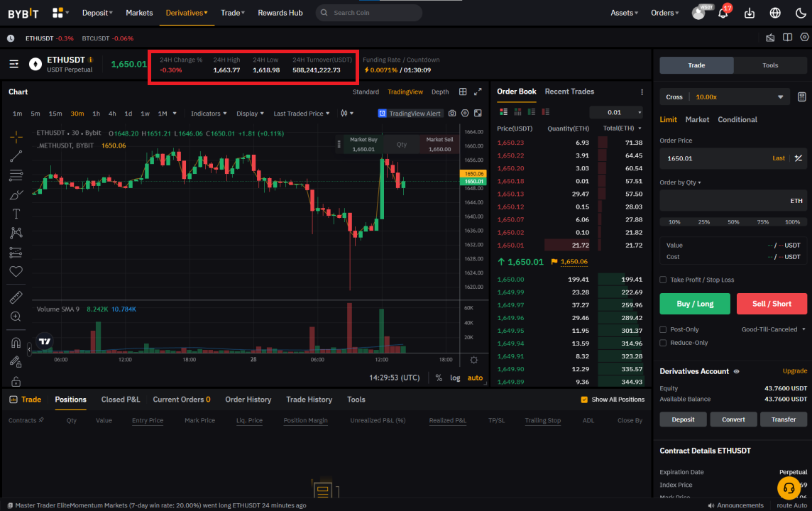Open Display dropdown on chart
This screenshot has width=812, height=511.
pyautogui.click(x=250, y=114)
